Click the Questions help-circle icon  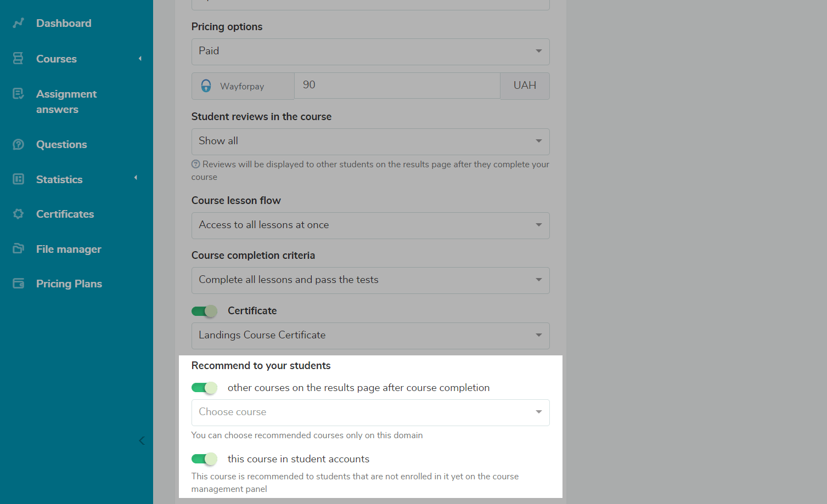pyautogui.click(x=18, y=144)
